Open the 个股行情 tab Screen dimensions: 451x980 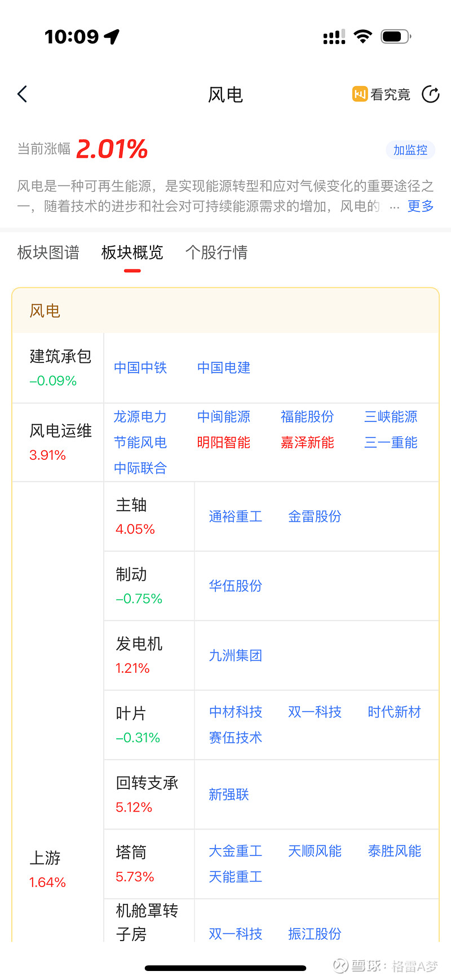pyautogui.click(x=216, y=252)
